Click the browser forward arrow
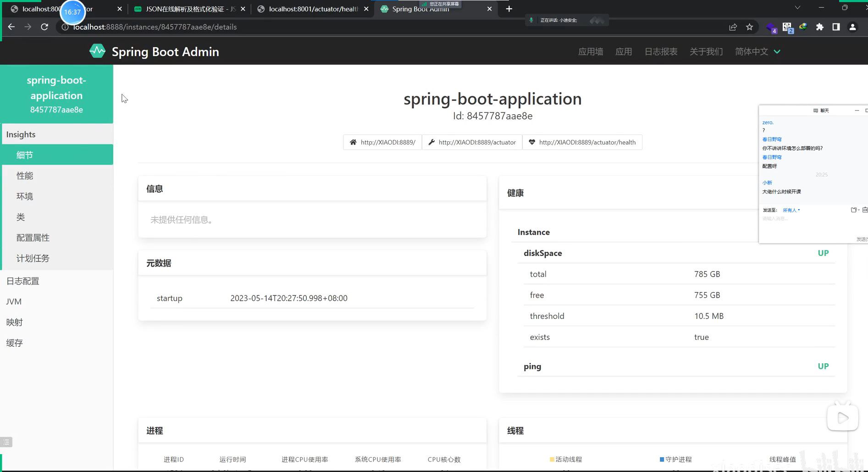This screenshot has height=472, width=868. click(28, 27)
